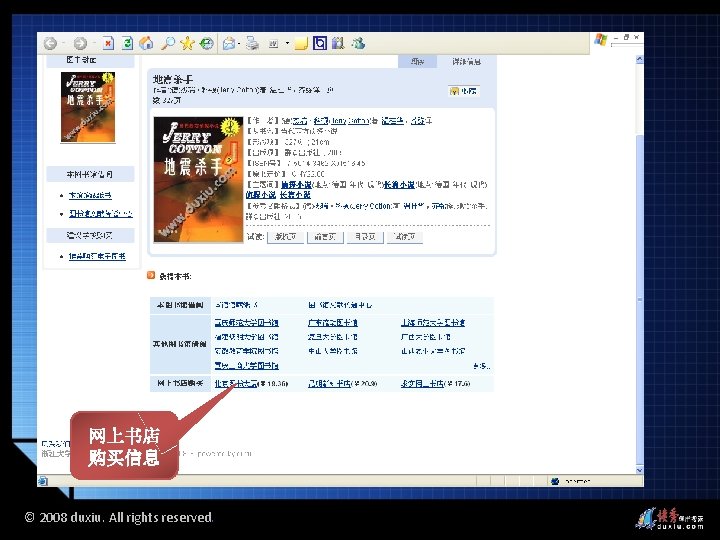
Task: Click the Windows flag logo in toolbar corner
Action: [601, 39]
